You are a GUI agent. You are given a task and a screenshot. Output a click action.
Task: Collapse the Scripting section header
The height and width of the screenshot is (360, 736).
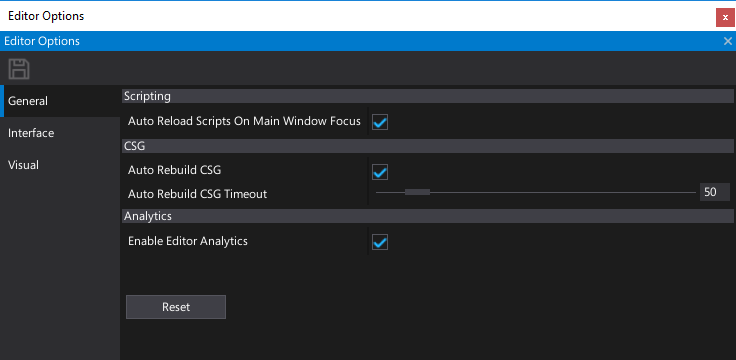point(427,96)
